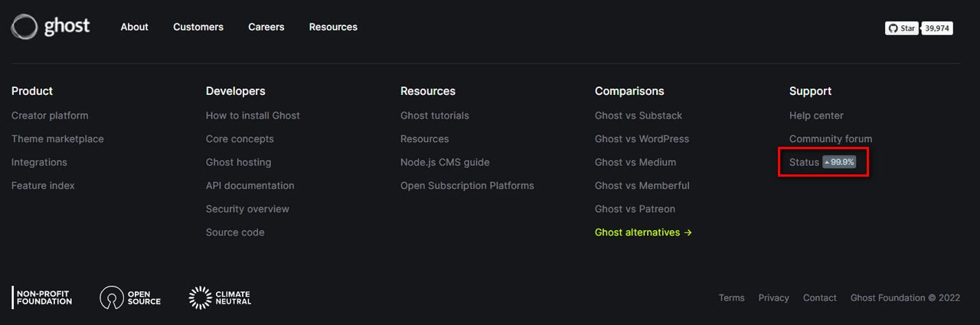
Task: Open Ghost tutorials
Action: coord(435,115)
